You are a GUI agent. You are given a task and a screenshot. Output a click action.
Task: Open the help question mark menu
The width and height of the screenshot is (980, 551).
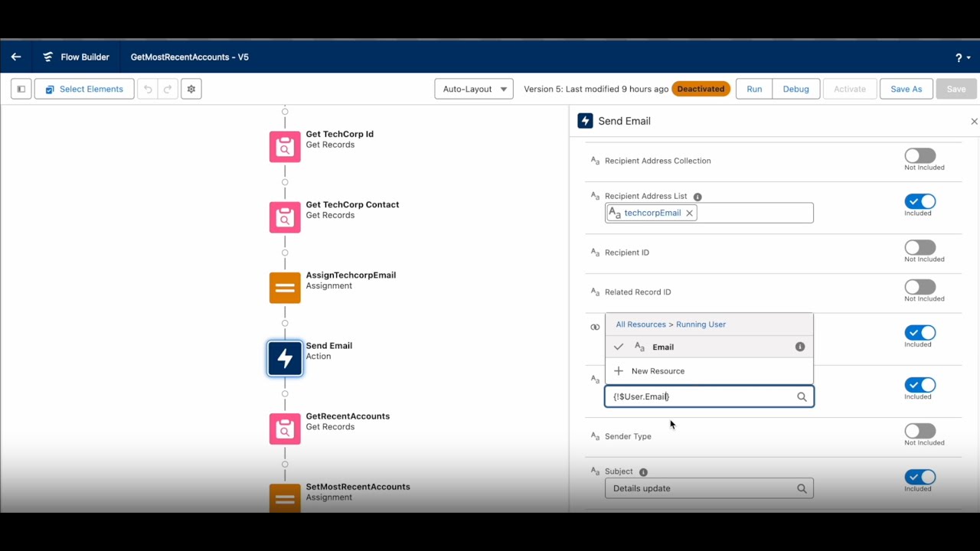962,57
